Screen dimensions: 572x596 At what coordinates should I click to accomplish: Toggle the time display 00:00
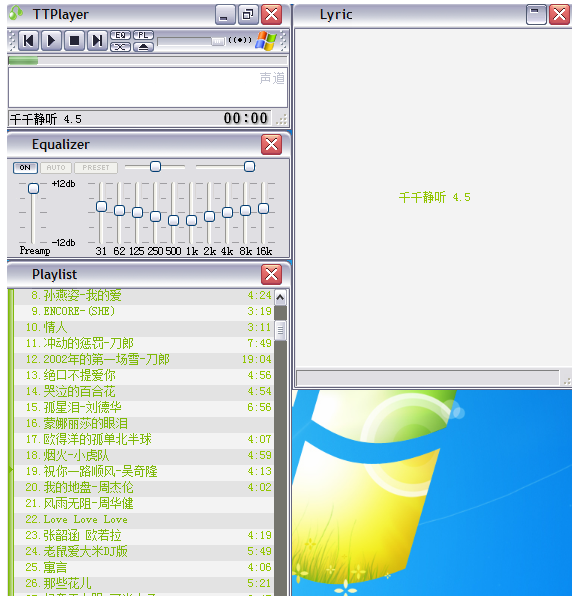[x=246, y=118]
